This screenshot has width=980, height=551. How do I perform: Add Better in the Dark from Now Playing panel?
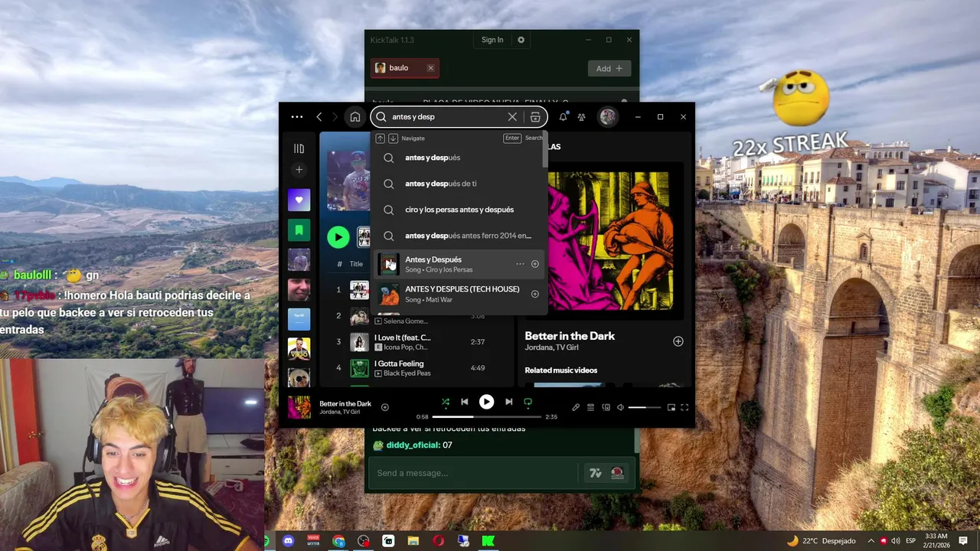click(678, 341)
